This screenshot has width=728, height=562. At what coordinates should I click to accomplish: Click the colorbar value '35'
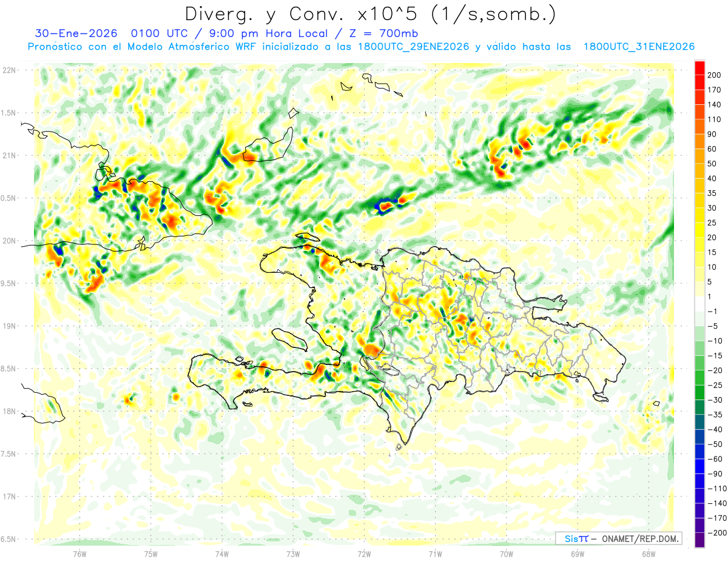click(x=712, y=193)
